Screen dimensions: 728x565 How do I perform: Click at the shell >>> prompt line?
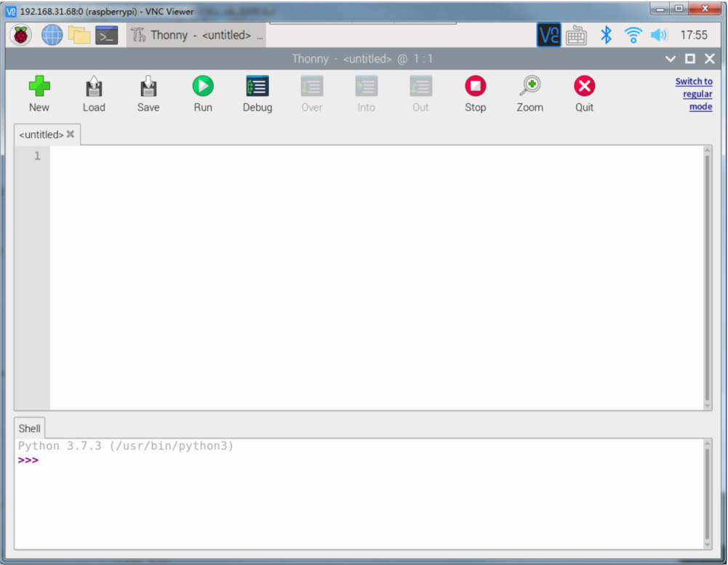pyautogui.click(x=358, y=460)
